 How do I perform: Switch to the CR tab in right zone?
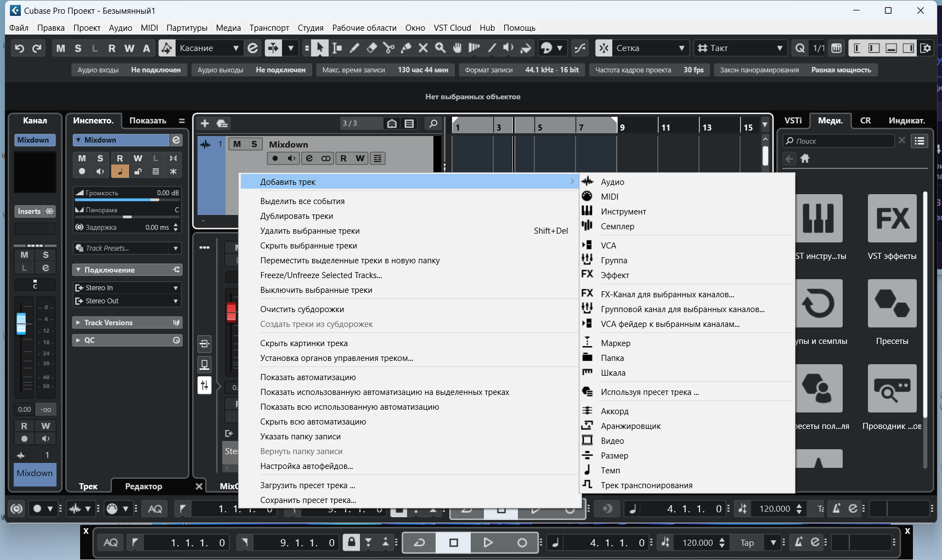pos(865,120)
